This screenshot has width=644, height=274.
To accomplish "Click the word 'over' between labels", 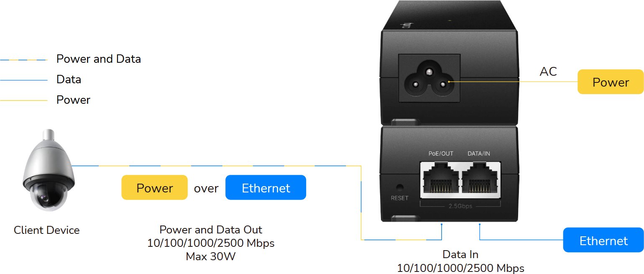I will (x=206, y=188).
